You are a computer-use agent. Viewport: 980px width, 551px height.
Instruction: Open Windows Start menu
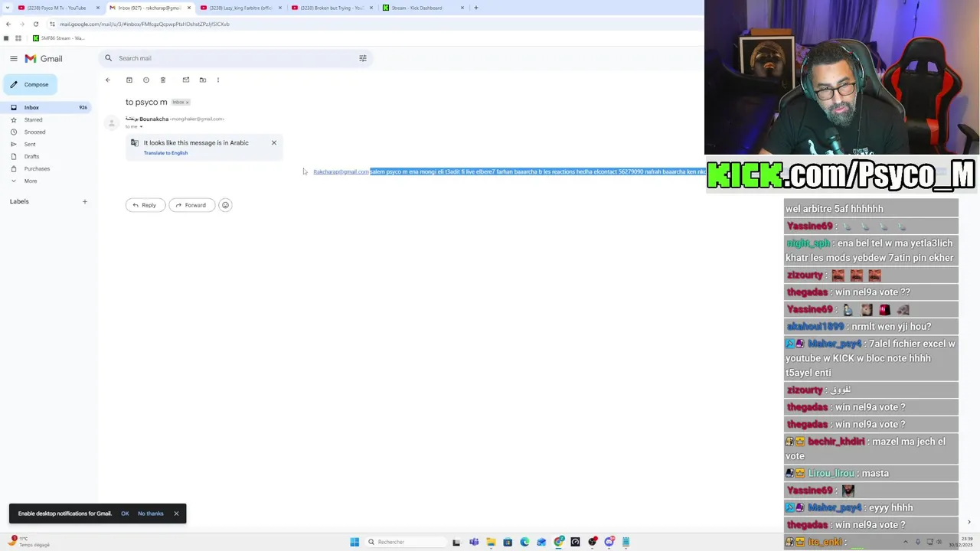click(354, 542)
